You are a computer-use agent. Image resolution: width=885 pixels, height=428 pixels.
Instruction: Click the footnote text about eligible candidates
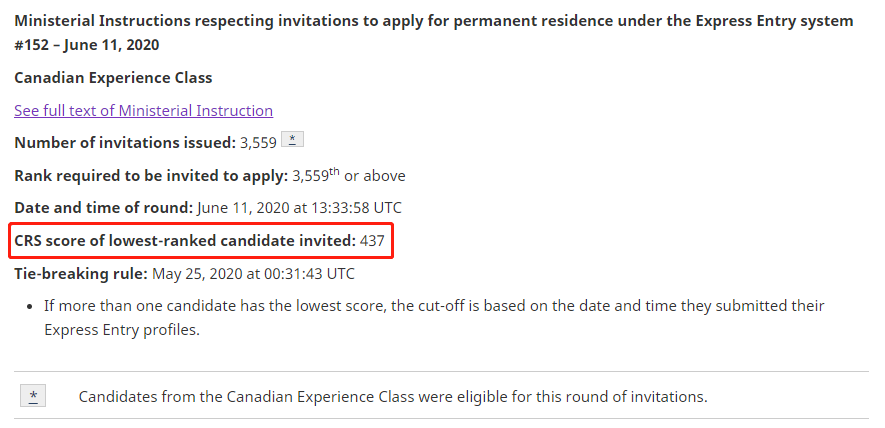point(393,397)
